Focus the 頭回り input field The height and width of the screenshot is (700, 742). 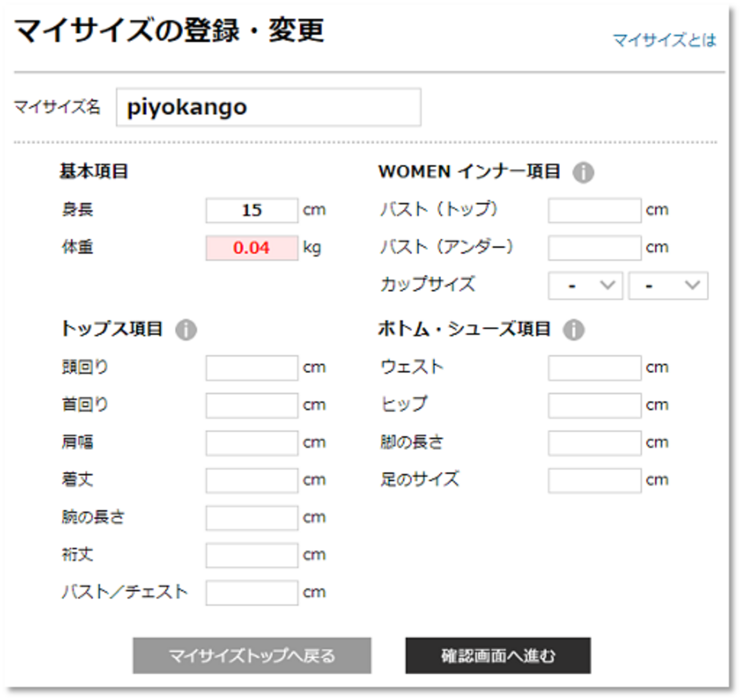click(x=252, y=368)
